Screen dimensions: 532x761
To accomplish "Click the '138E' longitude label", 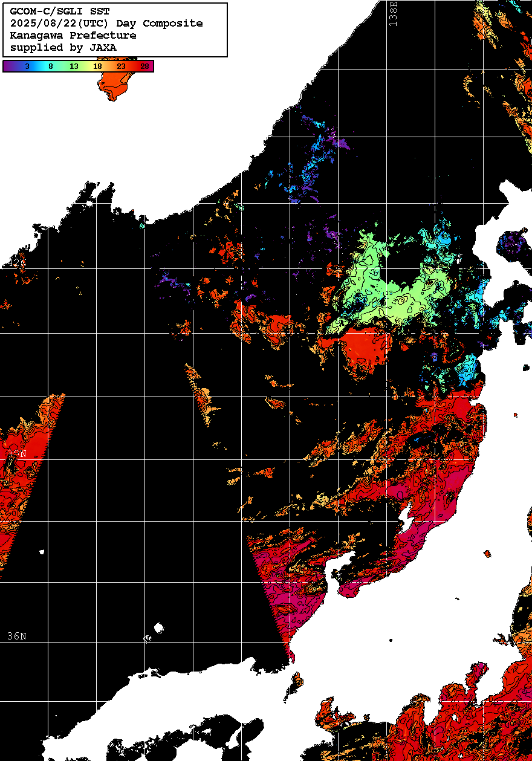I will (394, 13).
